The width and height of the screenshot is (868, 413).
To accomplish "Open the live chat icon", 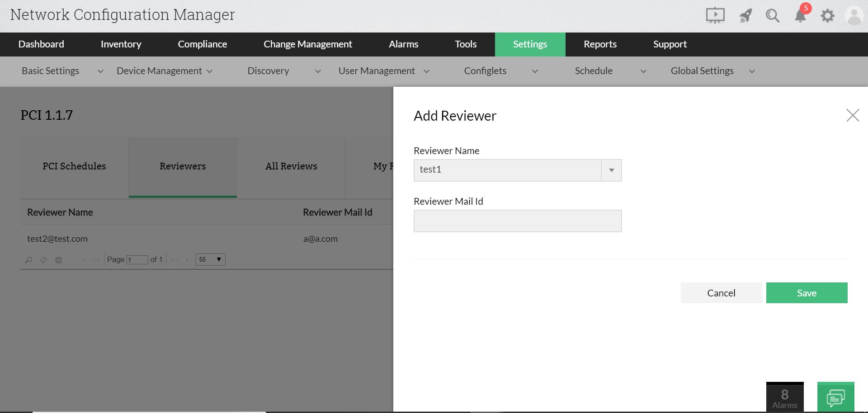I will tap(835, 397).
